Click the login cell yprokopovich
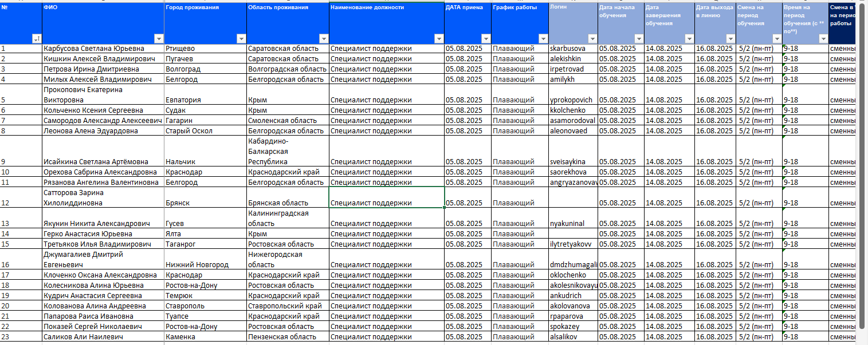Image resolution: width=868 pixels, height=345 pixels. [573, 95]
